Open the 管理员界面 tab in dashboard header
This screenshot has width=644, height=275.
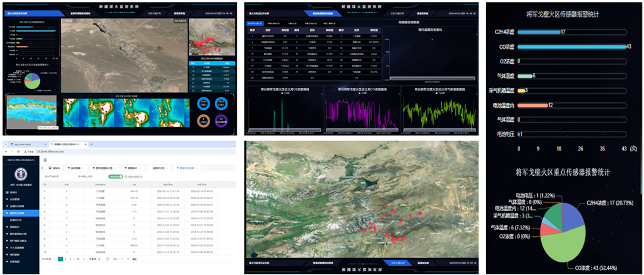179,12
